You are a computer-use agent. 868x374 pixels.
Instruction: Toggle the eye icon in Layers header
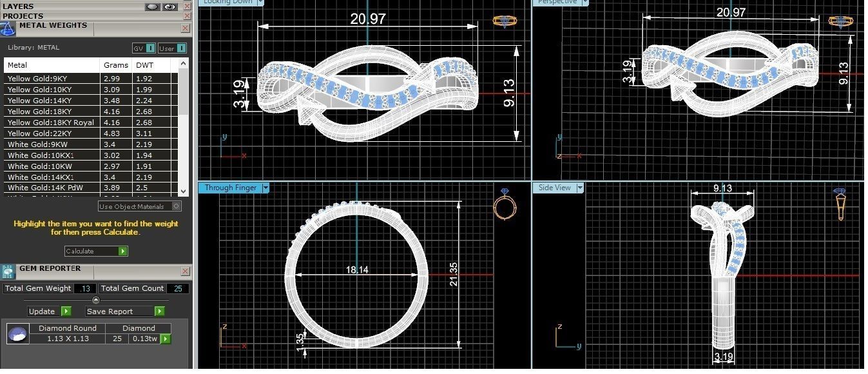[169, 6]
